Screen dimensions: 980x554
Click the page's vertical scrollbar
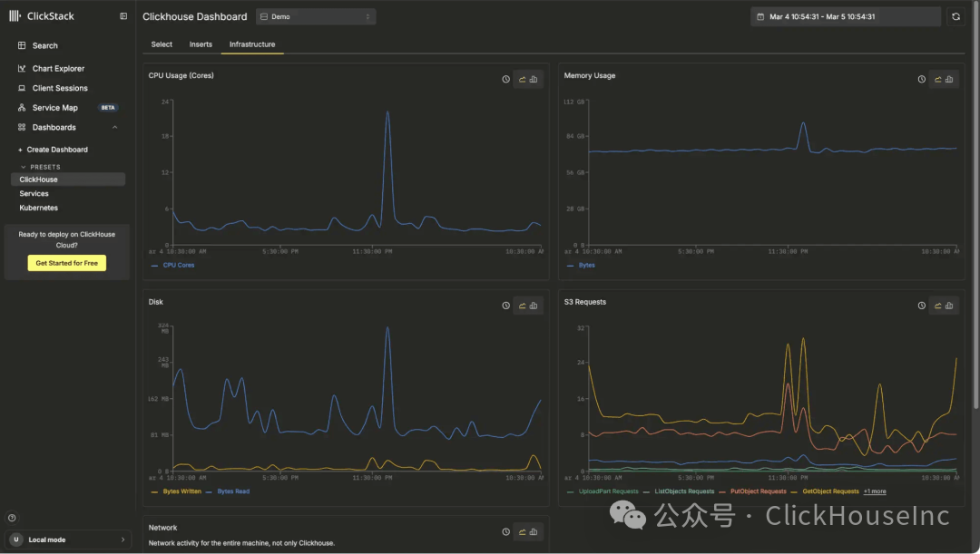pyautogui.click(x=976, y=206)
